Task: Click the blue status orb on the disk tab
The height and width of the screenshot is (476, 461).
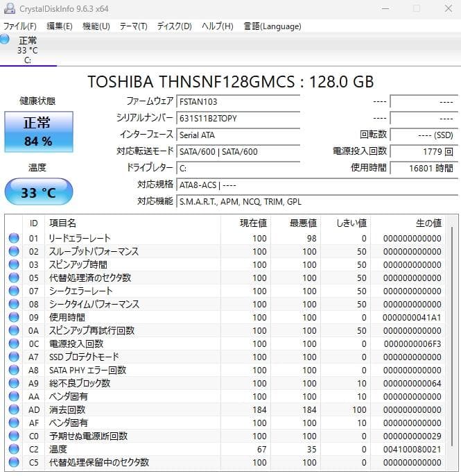Action: (5, 39)
